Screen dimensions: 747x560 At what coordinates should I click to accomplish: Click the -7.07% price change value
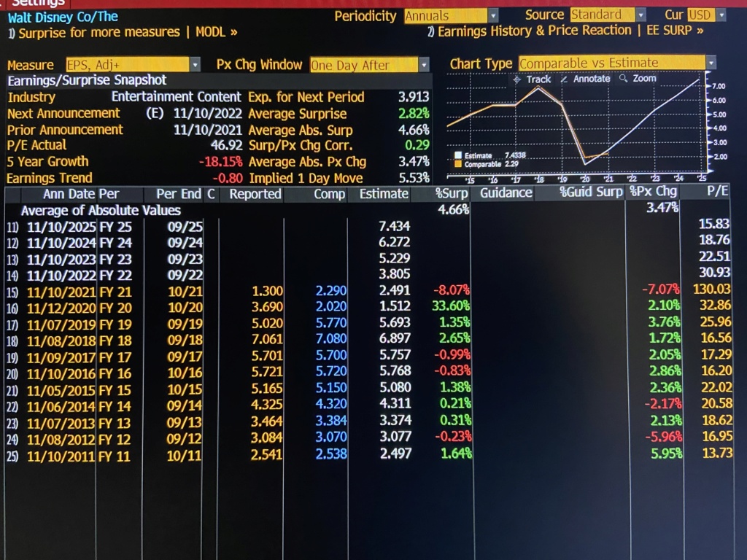tap(661, 289)
